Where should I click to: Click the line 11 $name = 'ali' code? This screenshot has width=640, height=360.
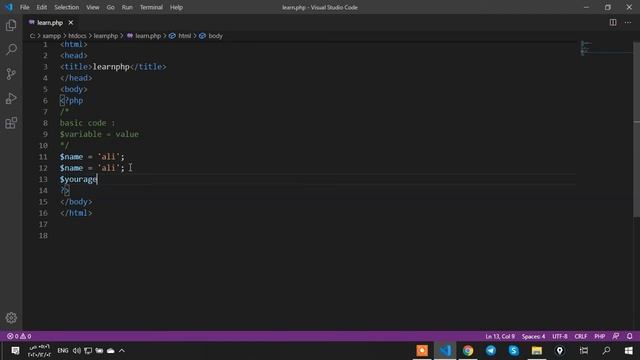pos(92,157)
